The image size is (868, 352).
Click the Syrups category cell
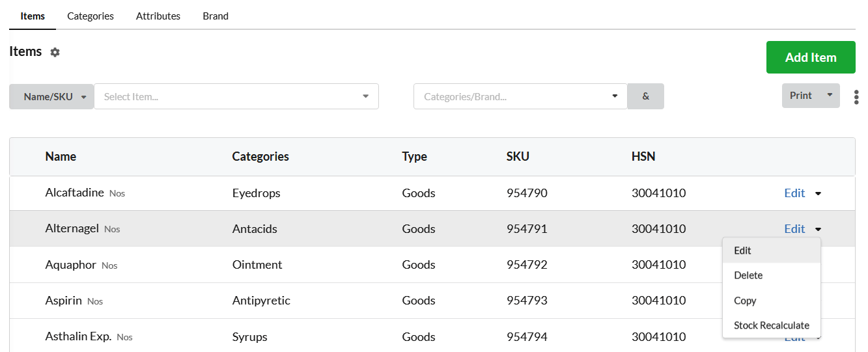coord(249,337)
